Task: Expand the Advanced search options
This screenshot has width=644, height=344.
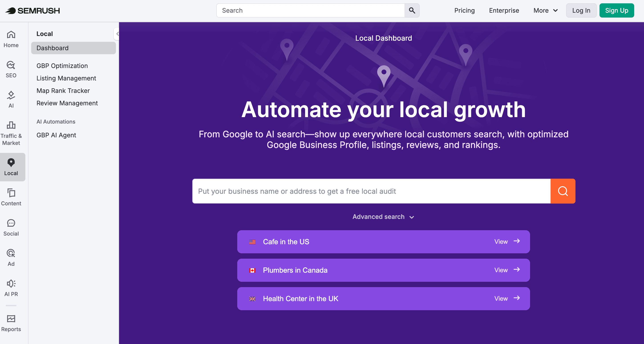Action: coord(383,217)
